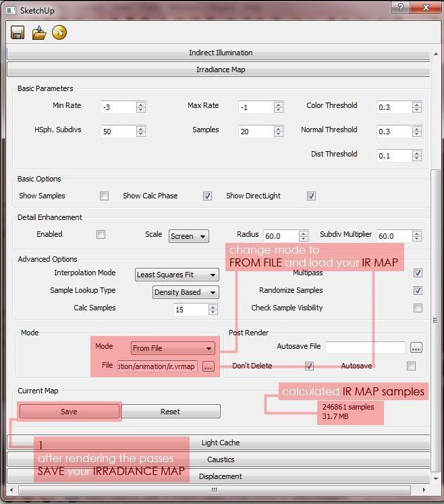The image size is (444, 504).
Task: Enable the Autosave checkbox
Action: click(x=411, y=366)
